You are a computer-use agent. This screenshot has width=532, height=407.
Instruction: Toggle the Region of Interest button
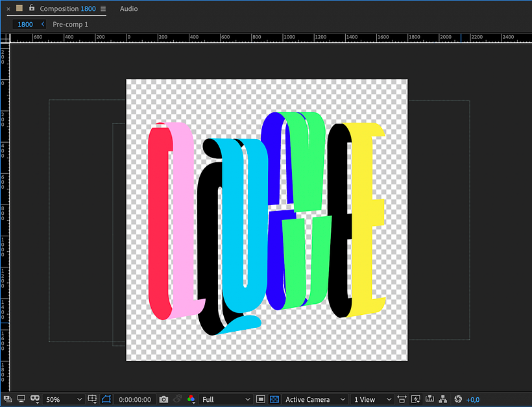coord(260,399)
